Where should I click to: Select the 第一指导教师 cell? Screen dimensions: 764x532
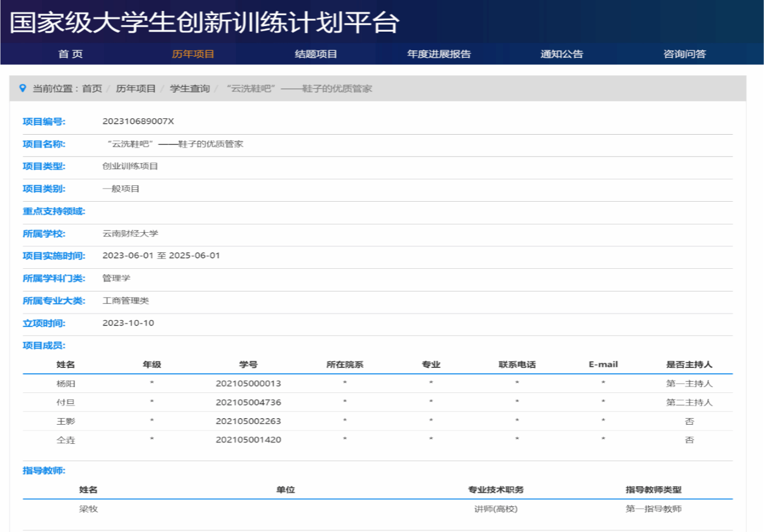(x=653, y=509)
